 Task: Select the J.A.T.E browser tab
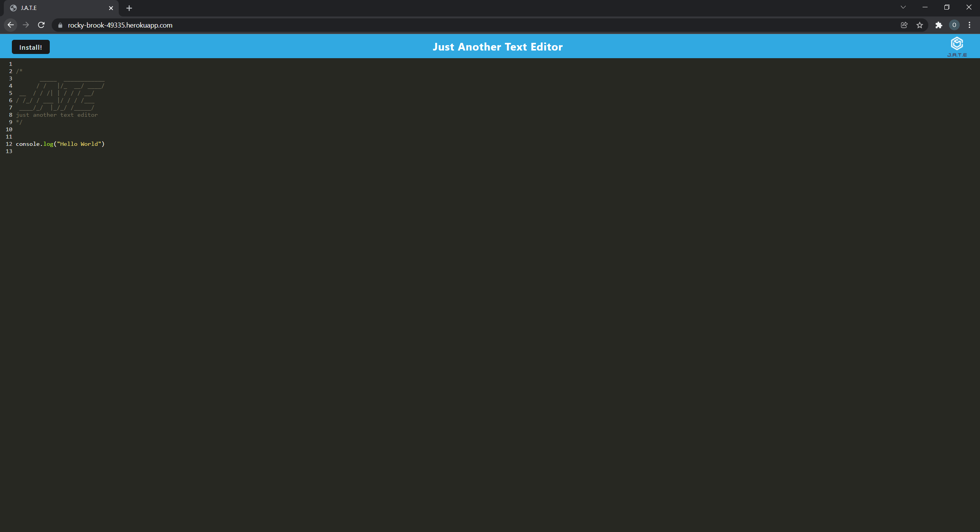[x=61, y=8]
